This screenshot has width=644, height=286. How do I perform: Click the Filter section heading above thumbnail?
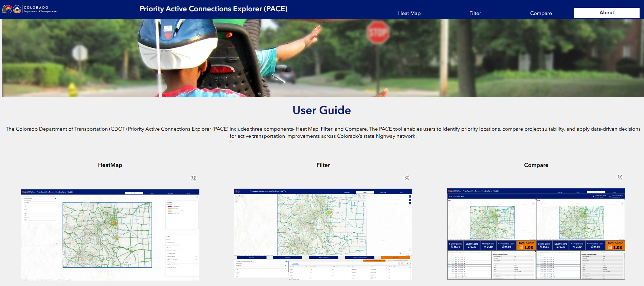coord(323,165)
